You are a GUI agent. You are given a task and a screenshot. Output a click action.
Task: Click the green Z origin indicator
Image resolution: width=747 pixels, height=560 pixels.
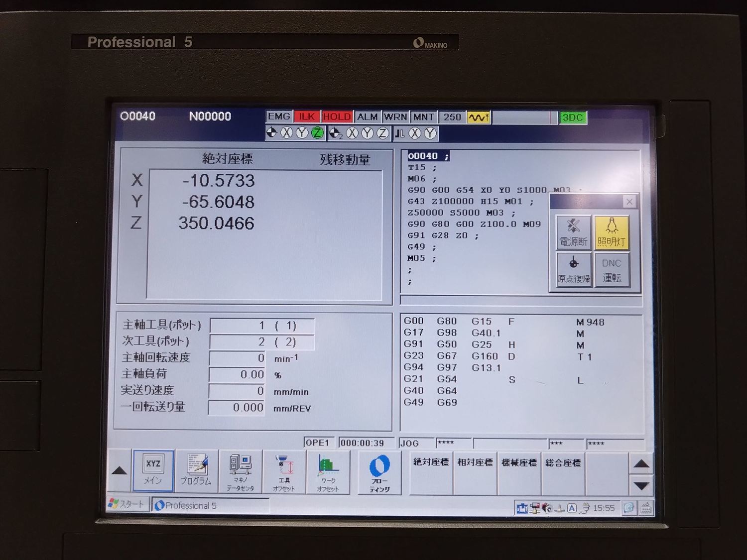pyautogui.click(x=317, y=132)
